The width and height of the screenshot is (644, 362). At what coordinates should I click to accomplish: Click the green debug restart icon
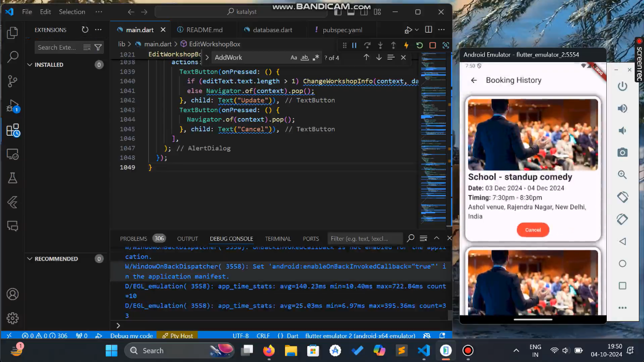point(420,46)
